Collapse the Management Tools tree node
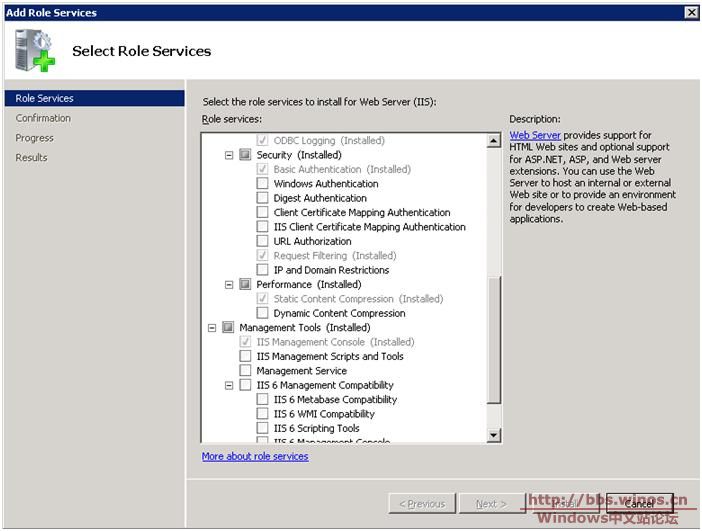702x531 pixels. [212, 328]
